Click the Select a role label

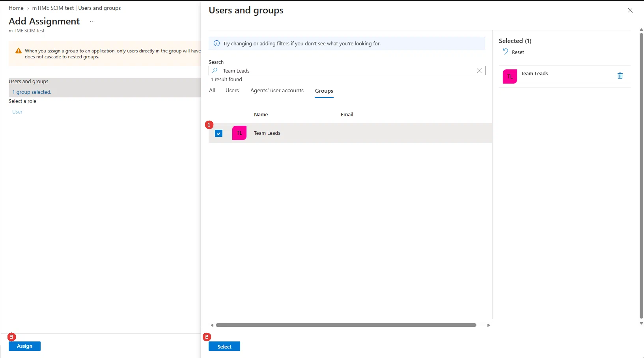pyautogui.click(x=22, y=101)
